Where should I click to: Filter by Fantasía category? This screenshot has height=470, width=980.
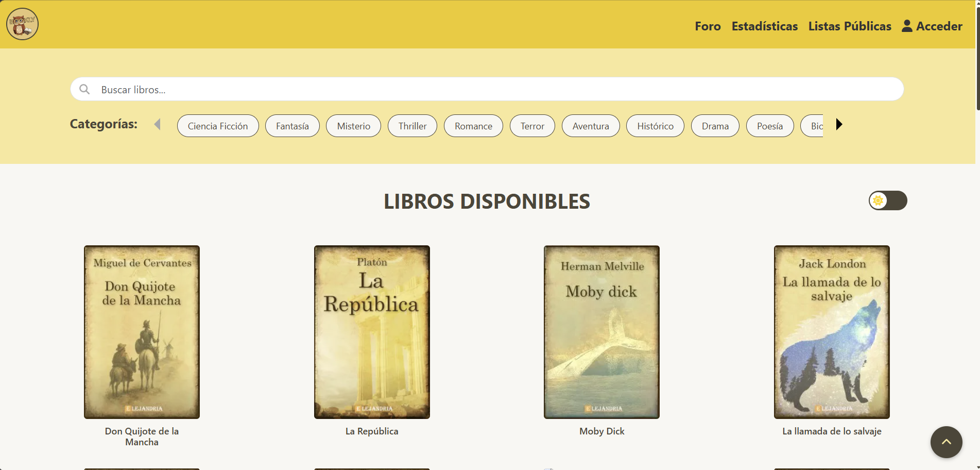[293, 126]
